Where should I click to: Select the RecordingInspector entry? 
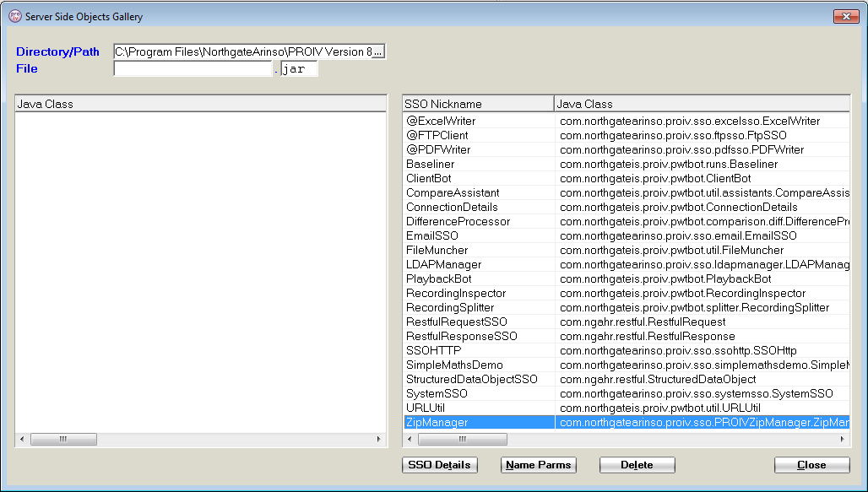click(627, 294)
